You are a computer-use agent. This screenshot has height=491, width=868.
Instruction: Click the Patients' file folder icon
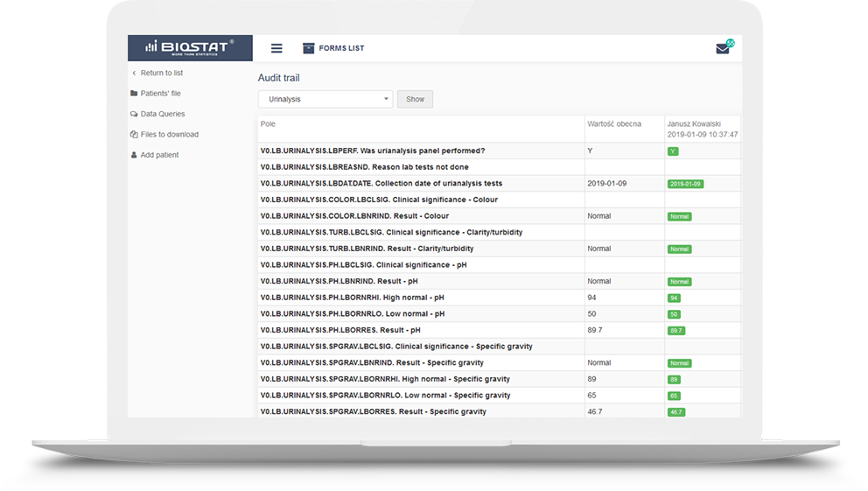(134, 94)
